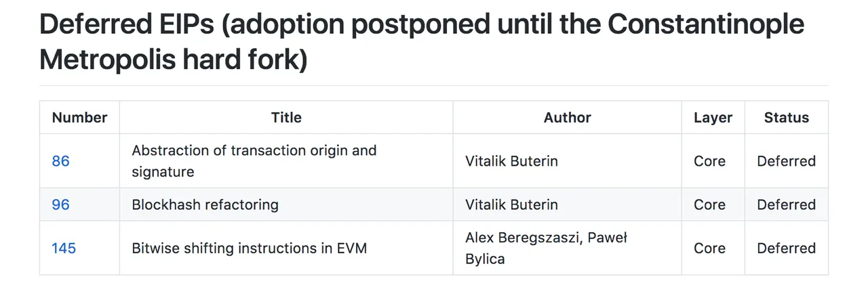Click the 'Deferred EIPs' section heading
Screen dimensions: 868x285
(422, 42)
